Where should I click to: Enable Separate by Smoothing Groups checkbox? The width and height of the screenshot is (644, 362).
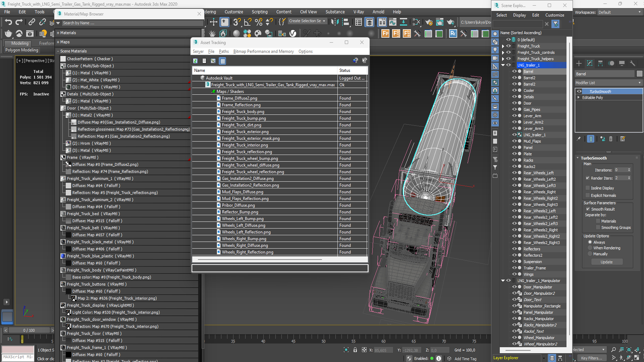click(598, 228)
